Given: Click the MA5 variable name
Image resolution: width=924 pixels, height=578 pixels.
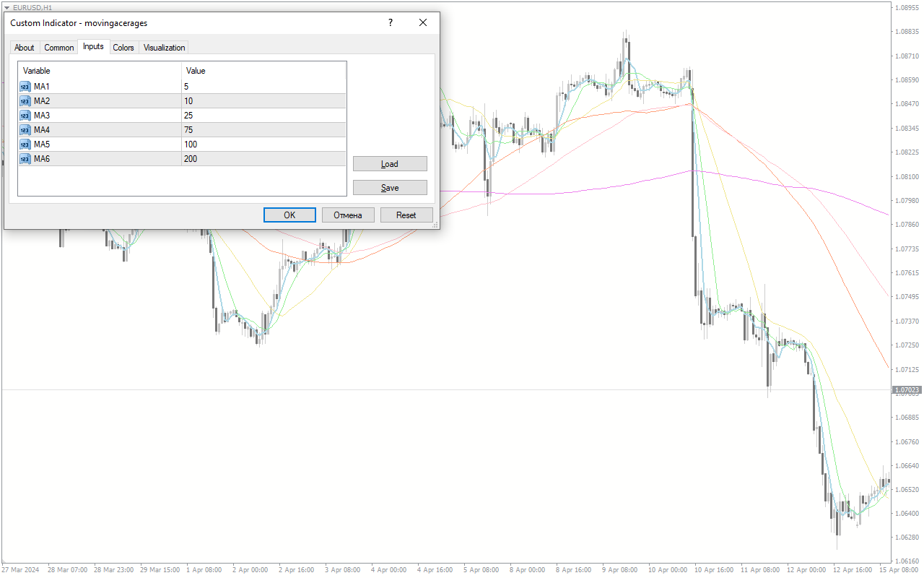Looking at the screenshot, I should 42,144.
